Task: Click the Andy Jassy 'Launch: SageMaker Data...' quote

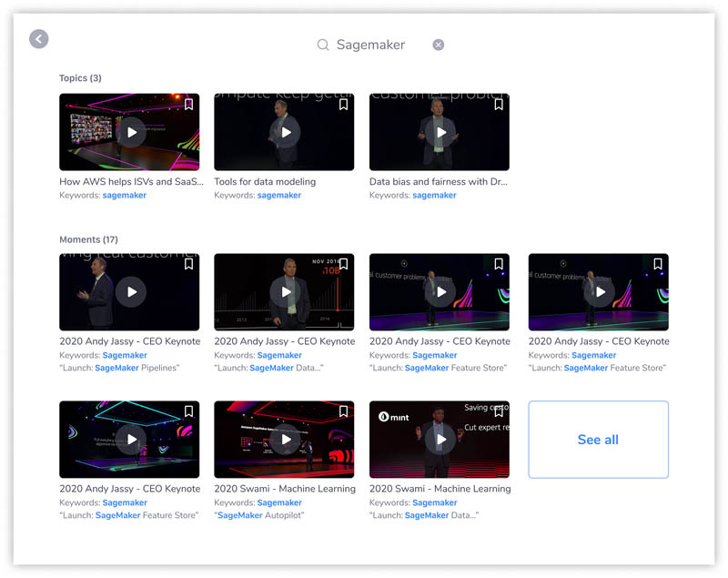Action: click(x=268, y=368)
